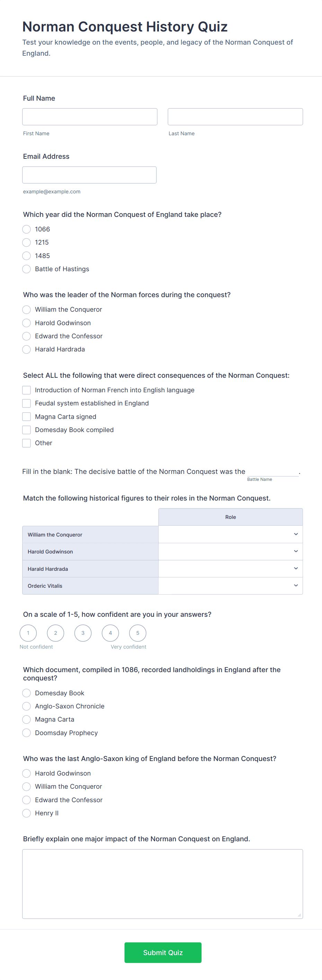Open the role dropdown for William the Conqueror
This screenshot has width=322, height=980.
[x=230, y=534]
